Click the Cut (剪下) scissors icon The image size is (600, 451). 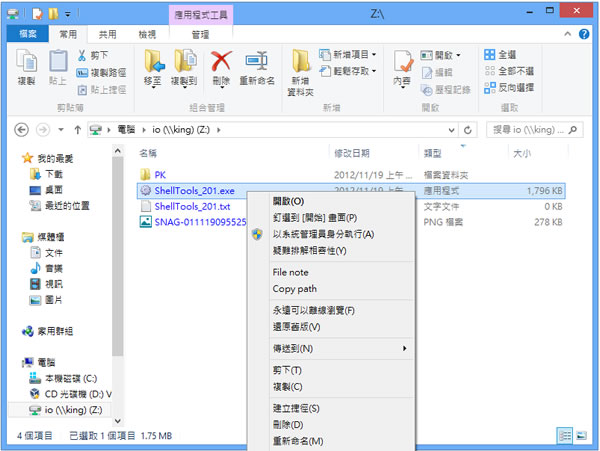pos(82,55)
